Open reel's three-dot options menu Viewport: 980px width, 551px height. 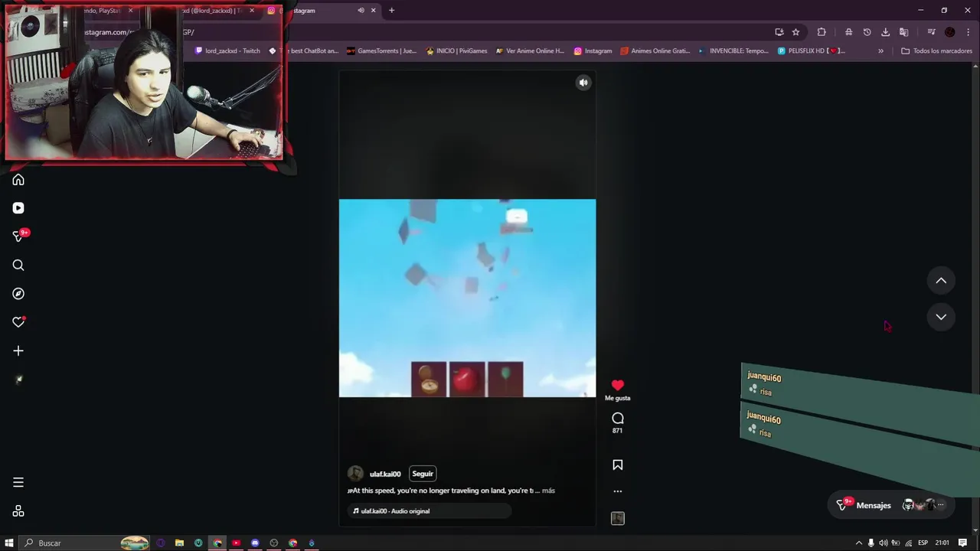click(x=618, y=491)
